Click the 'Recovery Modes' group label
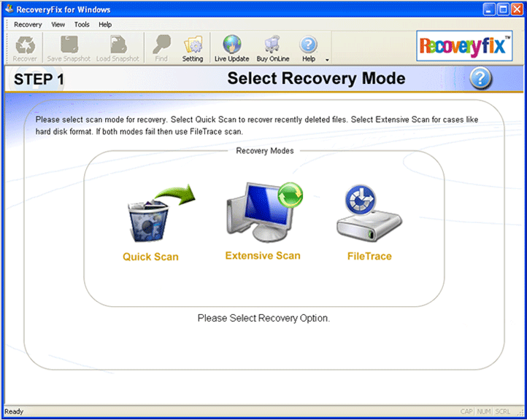This screenshot has height=420, width=527. (265, 151)
